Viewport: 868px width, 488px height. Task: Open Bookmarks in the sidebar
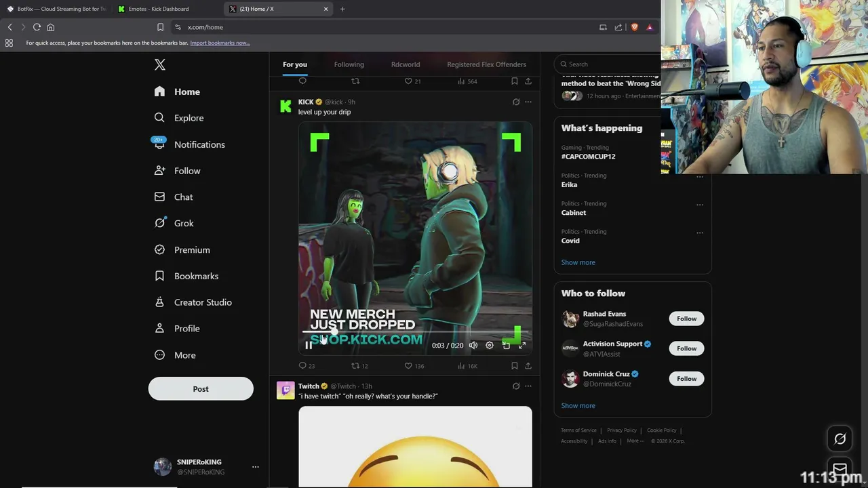pos(186,276)
